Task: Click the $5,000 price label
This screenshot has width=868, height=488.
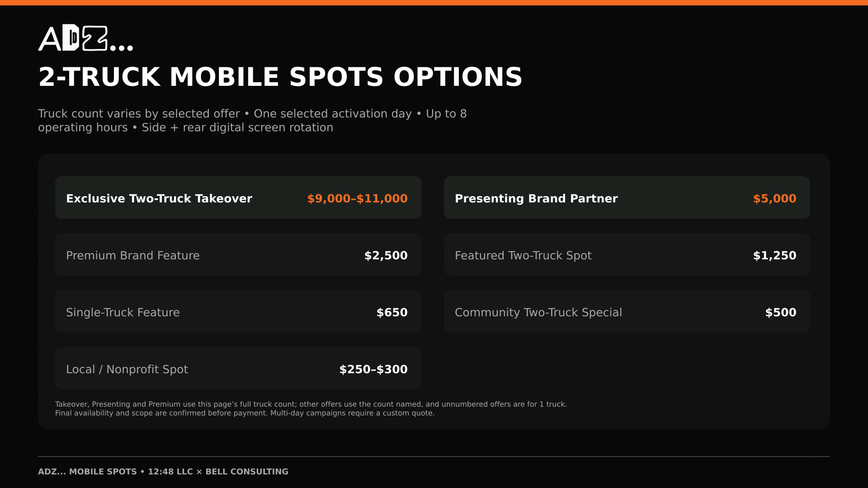Action: tap(774, 198)
